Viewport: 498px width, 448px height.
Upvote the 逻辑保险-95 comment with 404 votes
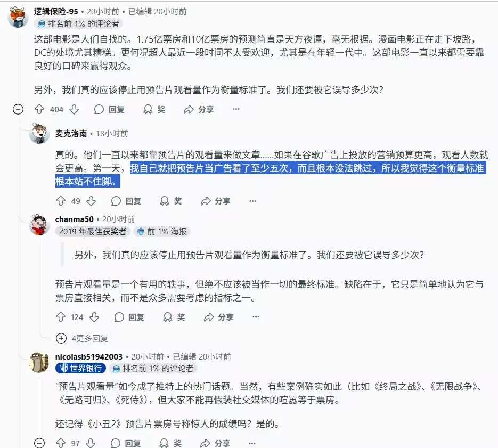coord(39,109)
